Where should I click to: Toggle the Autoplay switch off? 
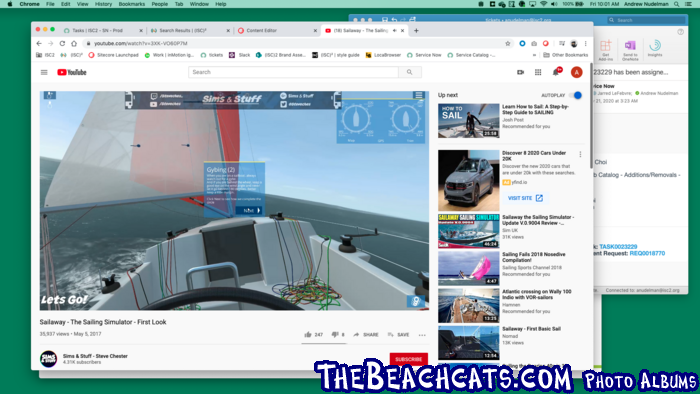point(576,95)
